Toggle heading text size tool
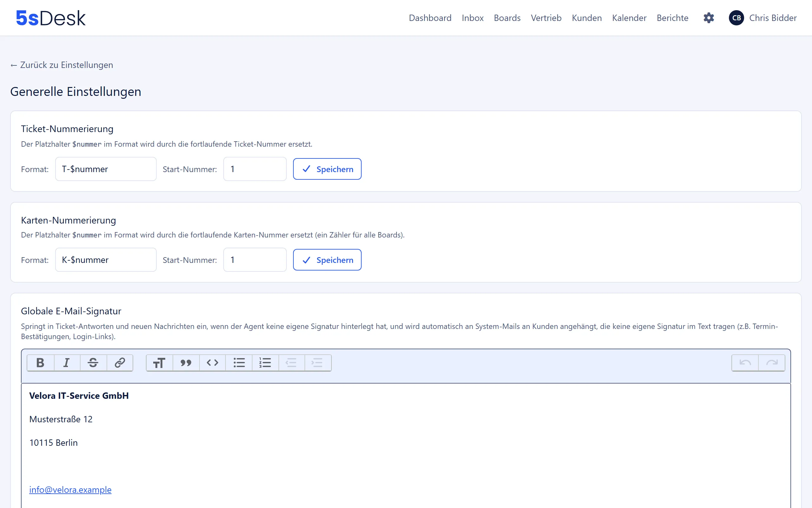812x508 pixels. (x=159, y=363)
